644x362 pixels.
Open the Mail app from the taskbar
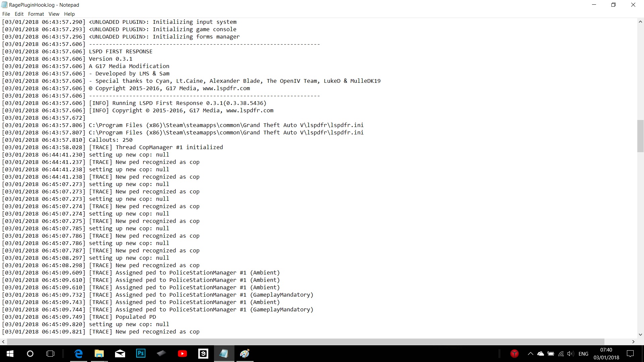tap(120, 354)
